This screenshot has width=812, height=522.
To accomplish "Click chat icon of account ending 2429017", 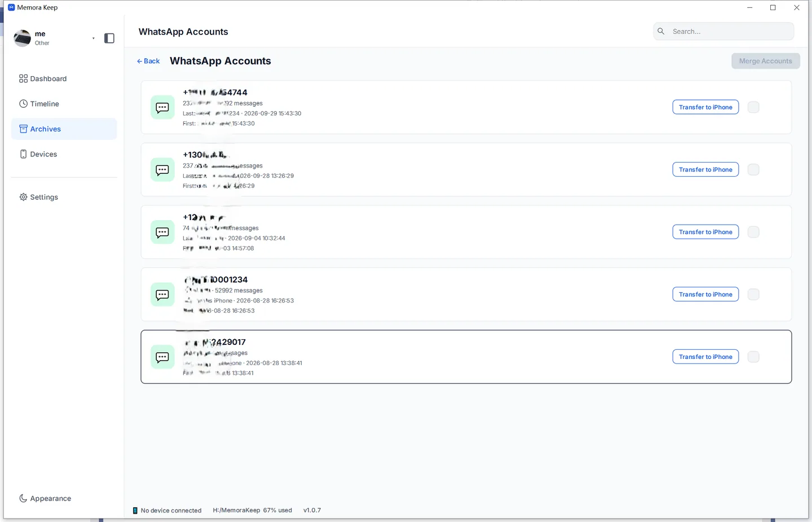I will [x=162, y=357].
